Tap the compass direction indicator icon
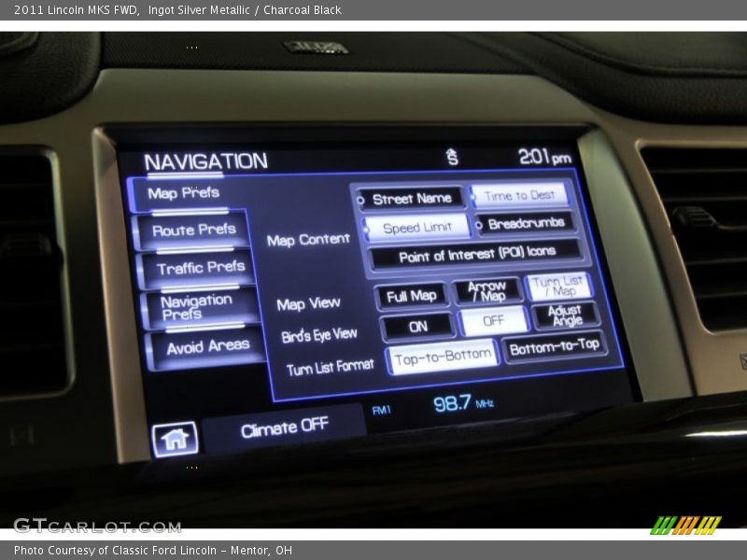Viewport: 747px width, 560px height. tap(452, 157)
